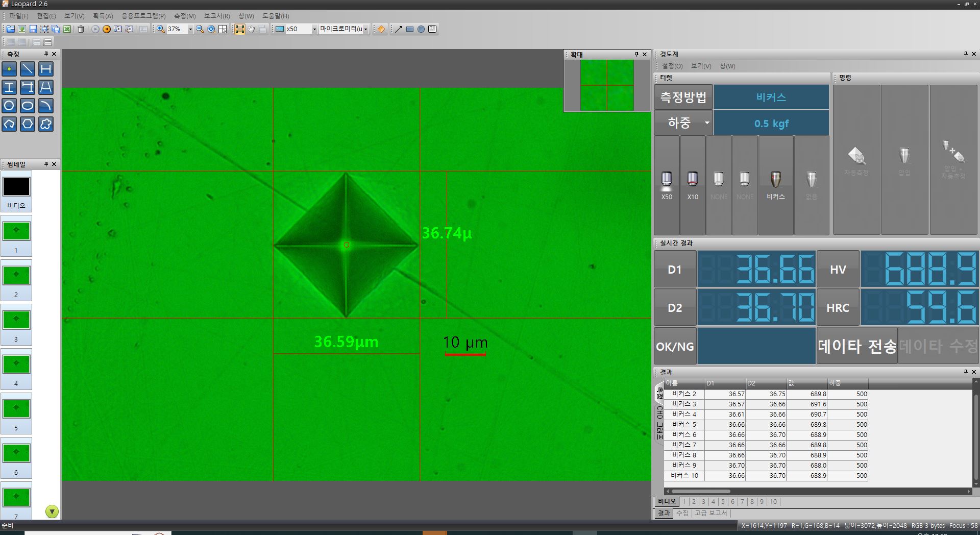Click the orange diamond hardness icon
The width and height of the screenshot is (980, 535).
tap(381, 29)
